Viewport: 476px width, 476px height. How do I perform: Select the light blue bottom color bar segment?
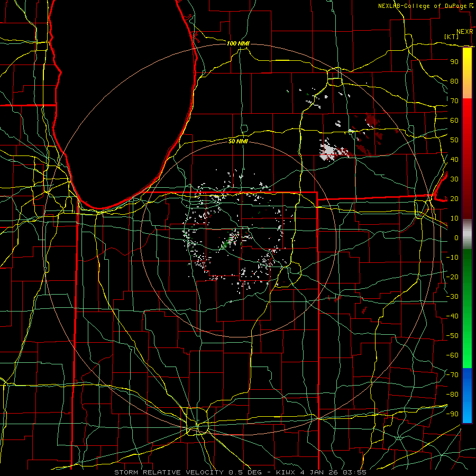(x=467, y=413)
